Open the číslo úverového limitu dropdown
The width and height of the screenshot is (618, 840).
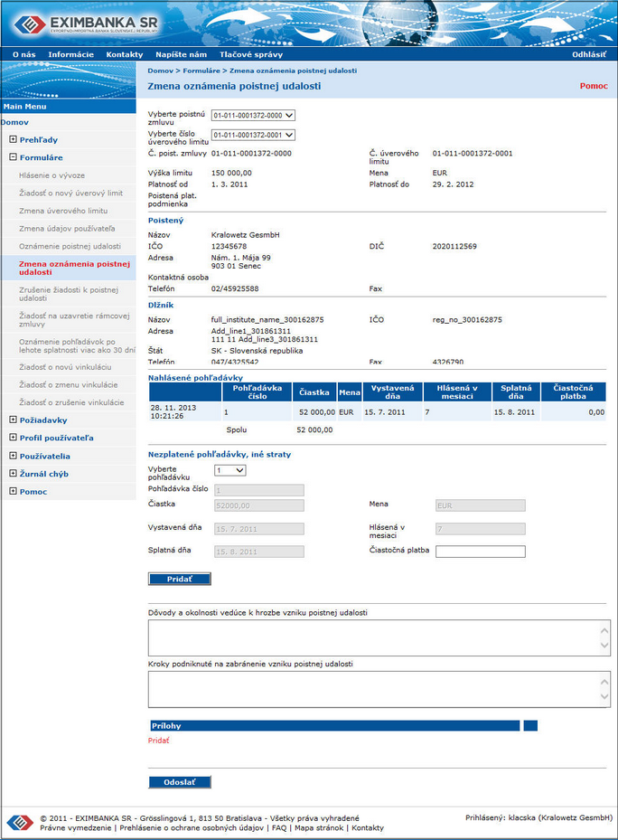253,135
